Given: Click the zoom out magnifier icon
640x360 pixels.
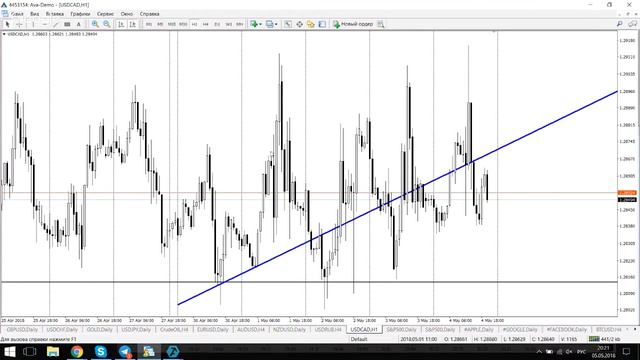Looking at the screenshot, I should pyautogui.click(x=107, y=24).
